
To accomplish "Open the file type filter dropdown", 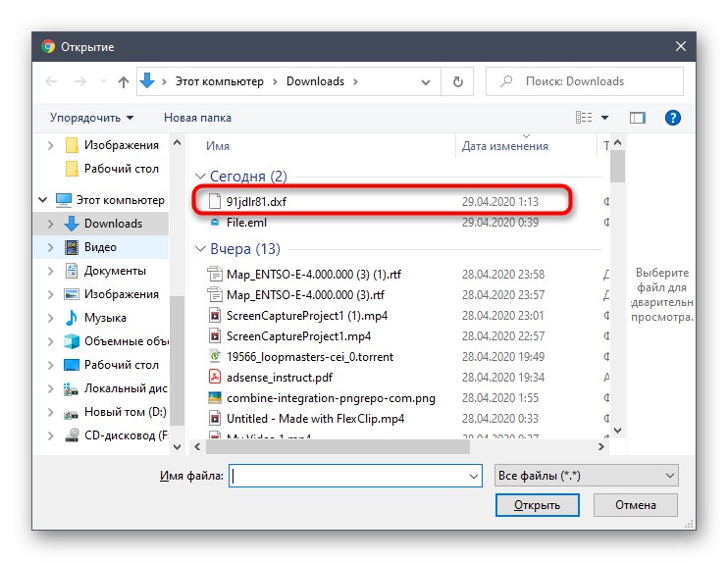I will pos(587,476).
